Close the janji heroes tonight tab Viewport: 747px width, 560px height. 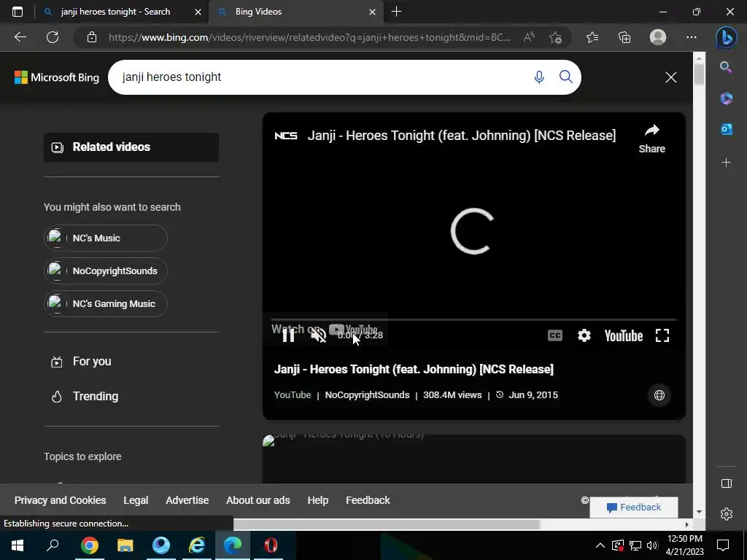[198, 12]
